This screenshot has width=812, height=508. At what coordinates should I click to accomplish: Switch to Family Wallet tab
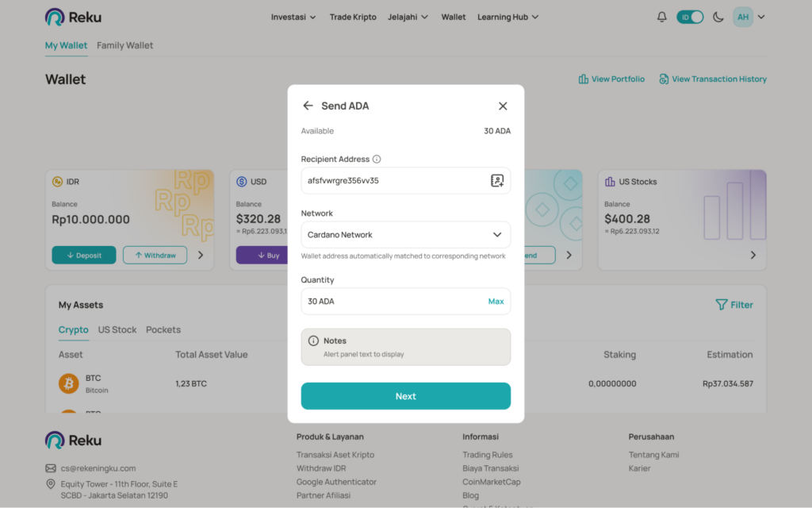click(125, 45)
